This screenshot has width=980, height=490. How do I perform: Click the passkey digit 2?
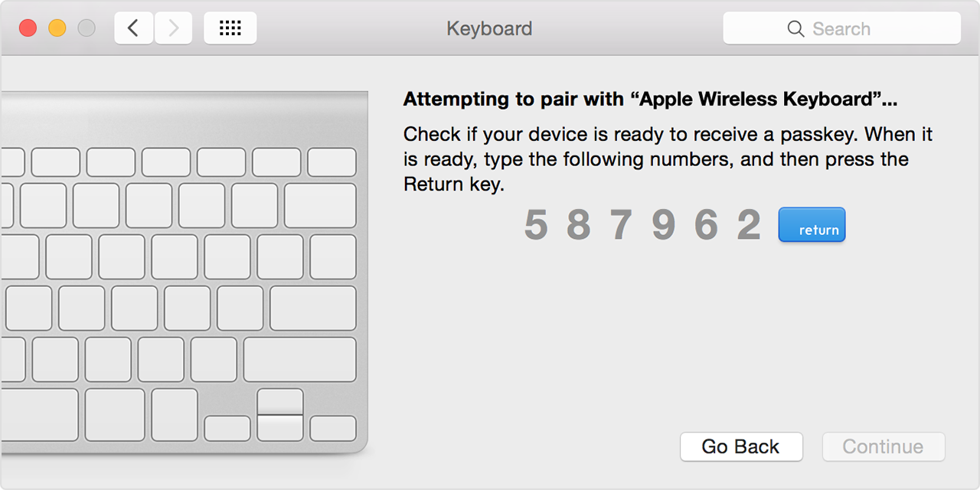tap(749, 225)
